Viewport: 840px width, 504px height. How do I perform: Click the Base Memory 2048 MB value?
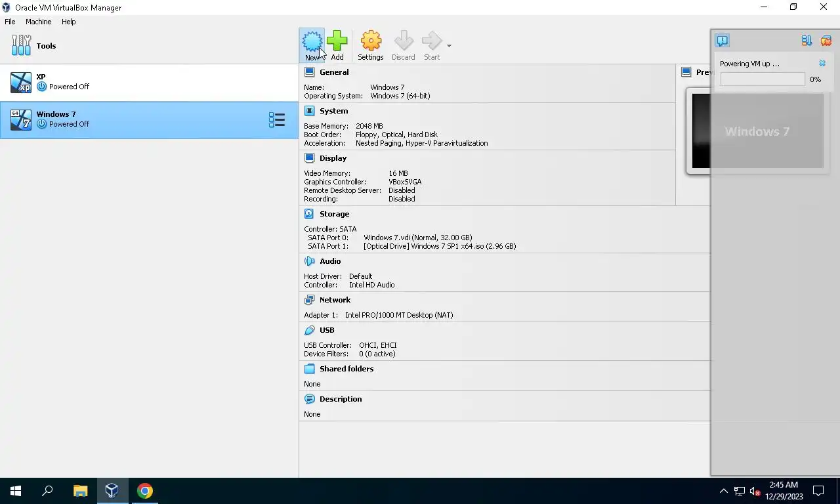coord(369,126)
